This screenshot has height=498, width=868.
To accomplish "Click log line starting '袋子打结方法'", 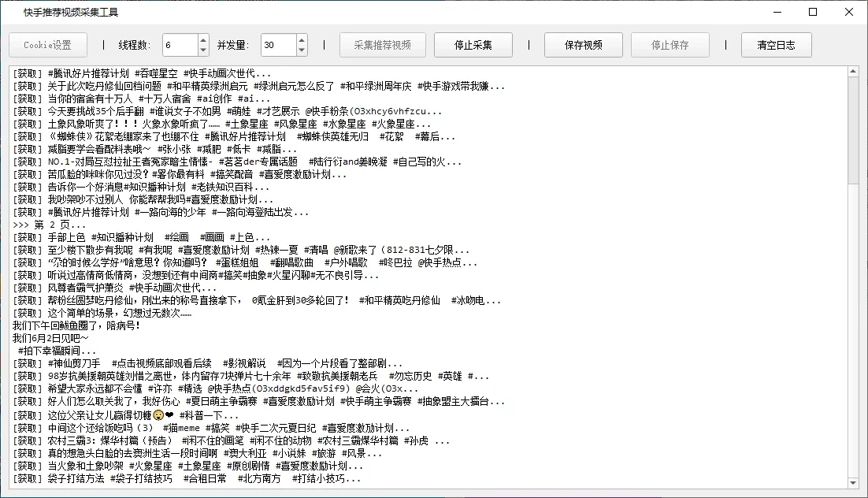I will [187, 478].
